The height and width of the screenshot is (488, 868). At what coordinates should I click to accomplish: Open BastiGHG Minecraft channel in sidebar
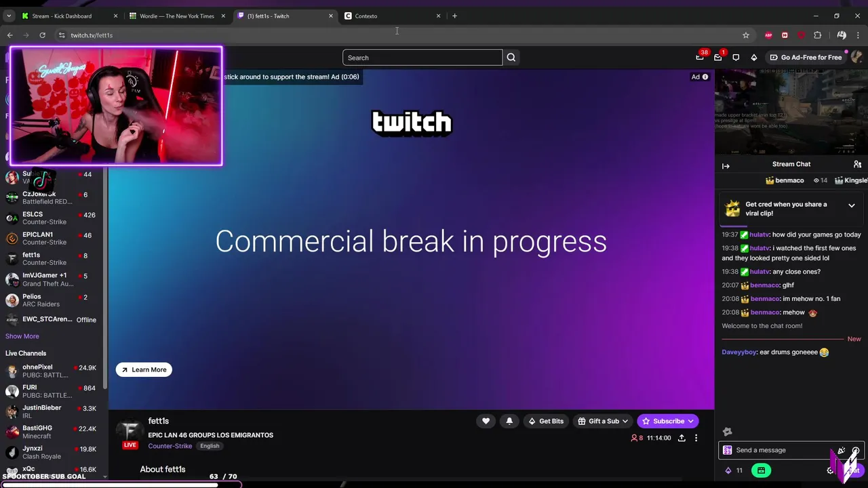click(52, 432)
